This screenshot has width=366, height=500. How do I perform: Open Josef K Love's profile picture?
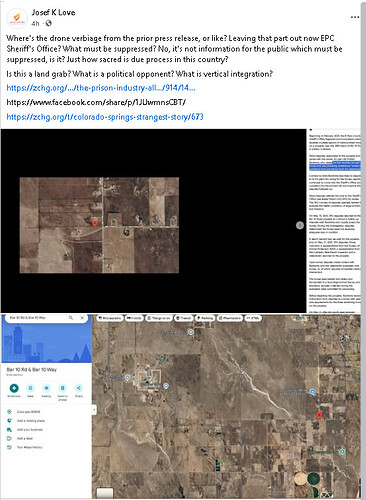(x=17, y=19)
